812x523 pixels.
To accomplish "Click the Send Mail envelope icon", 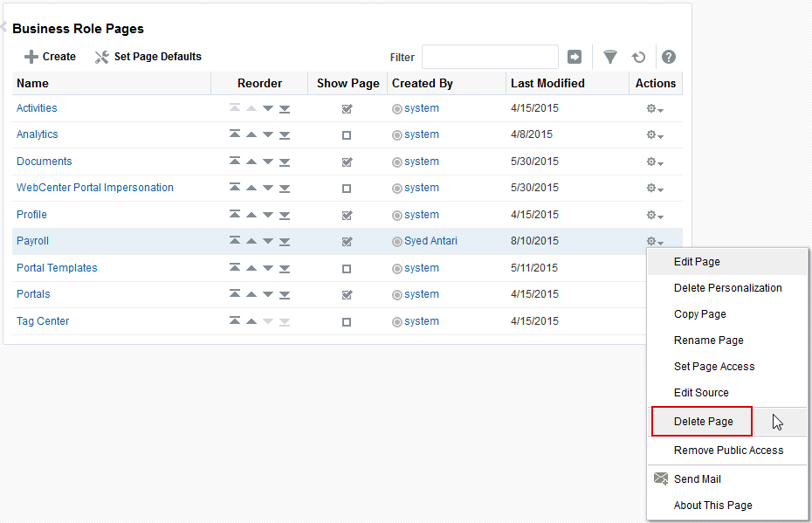I will click(x=661, y=478).
